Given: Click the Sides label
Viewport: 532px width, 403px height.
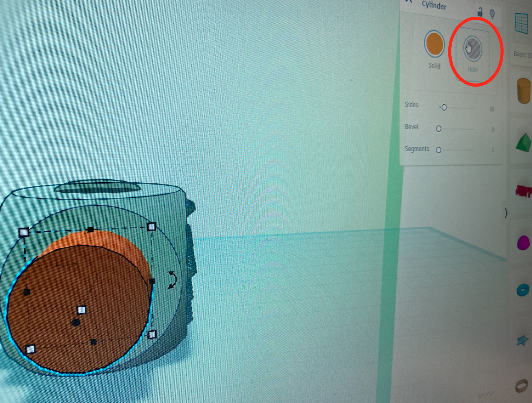Looking at the screenshot, I should [411, 105].
